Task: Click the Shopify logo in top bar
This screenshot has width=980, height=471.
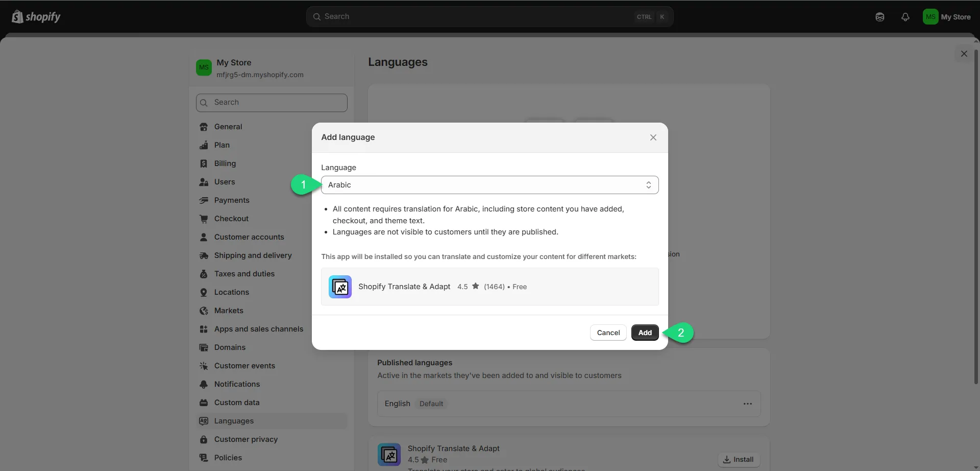Action: (36, 17)
